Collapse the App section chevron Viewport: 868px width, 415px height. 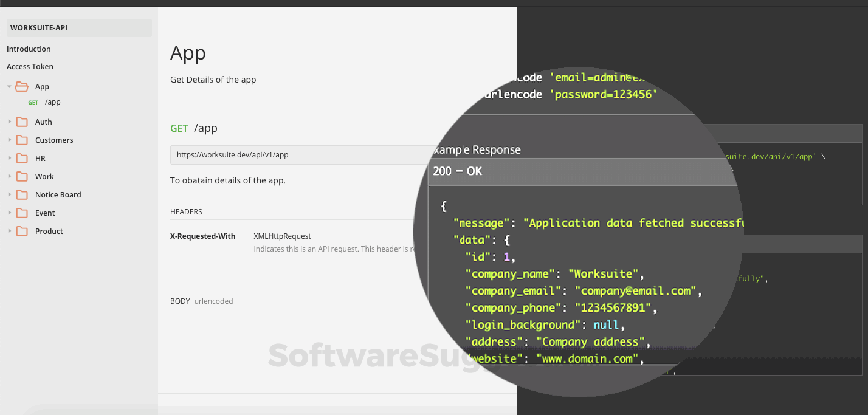click(x=9, y=86)
